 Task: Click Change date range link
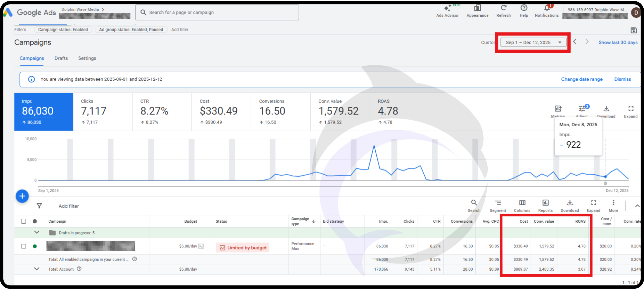tap(582, 79)
